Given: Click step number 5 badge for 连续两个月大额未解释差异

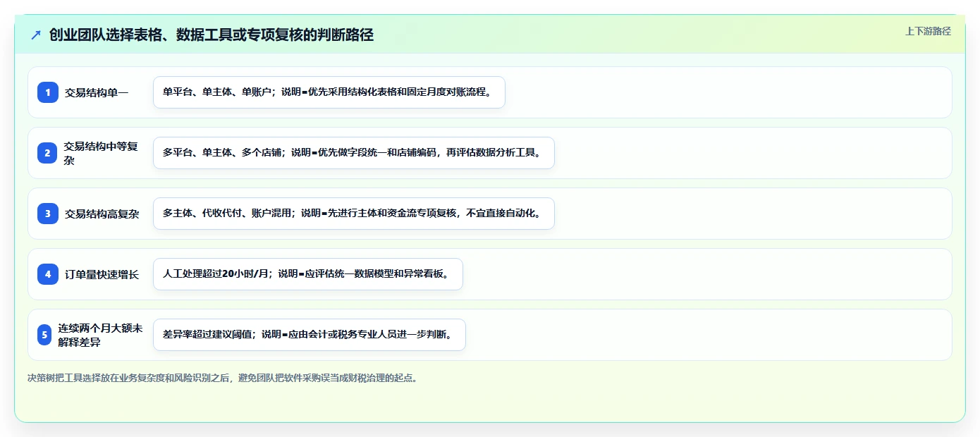Looking at the screenshot, I should pyautogui.click(x=45, y=335).
